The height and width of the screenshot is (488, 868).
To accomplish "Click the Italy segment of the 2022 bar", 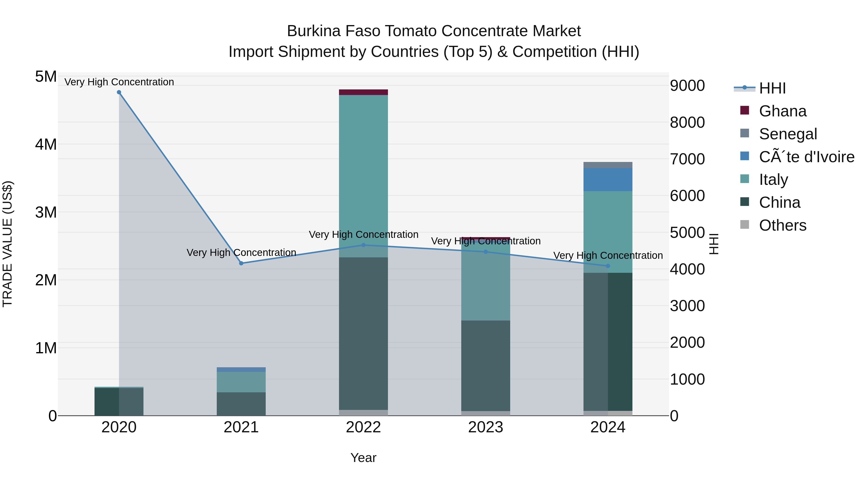I will point(363,176).
